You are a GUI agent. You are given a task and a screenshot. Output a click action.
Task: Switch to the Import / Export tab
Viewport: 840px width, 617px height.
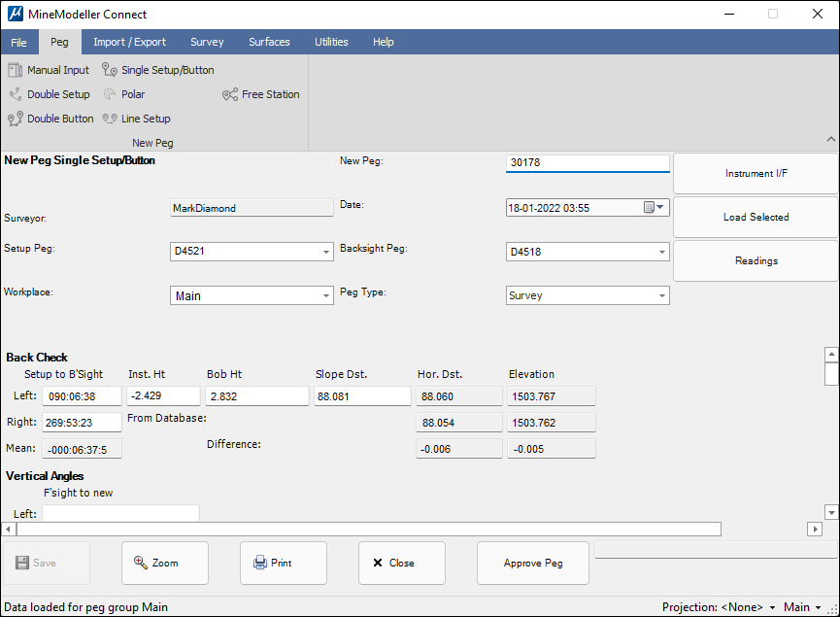pos(129,42)
